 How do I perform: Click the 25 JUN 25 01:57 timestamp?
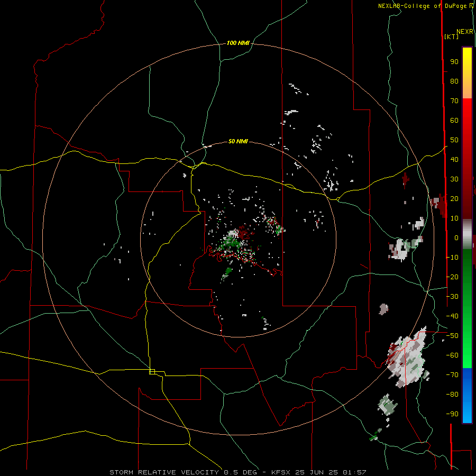(x=331, y=472)
